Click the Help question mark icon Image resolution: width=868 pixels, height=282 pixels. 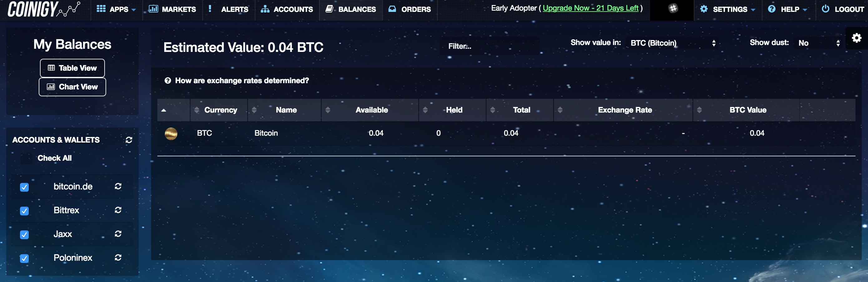coord(772,9)
